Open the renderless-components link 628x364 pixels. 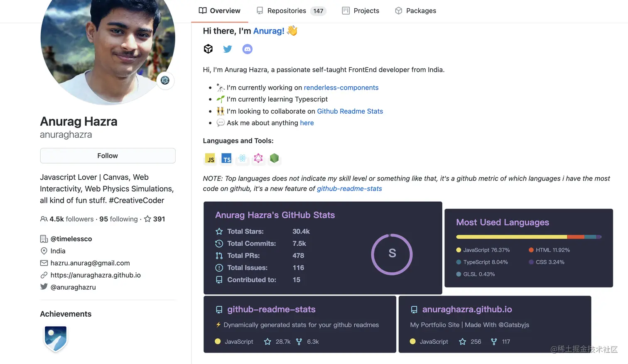341,88
